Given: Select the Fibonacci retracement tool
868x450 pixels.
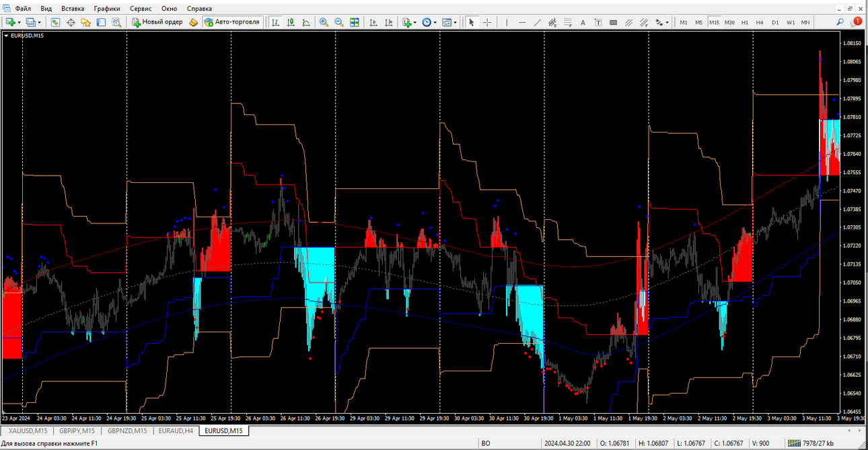Looking at the screenshot, I should coord(568,22).
